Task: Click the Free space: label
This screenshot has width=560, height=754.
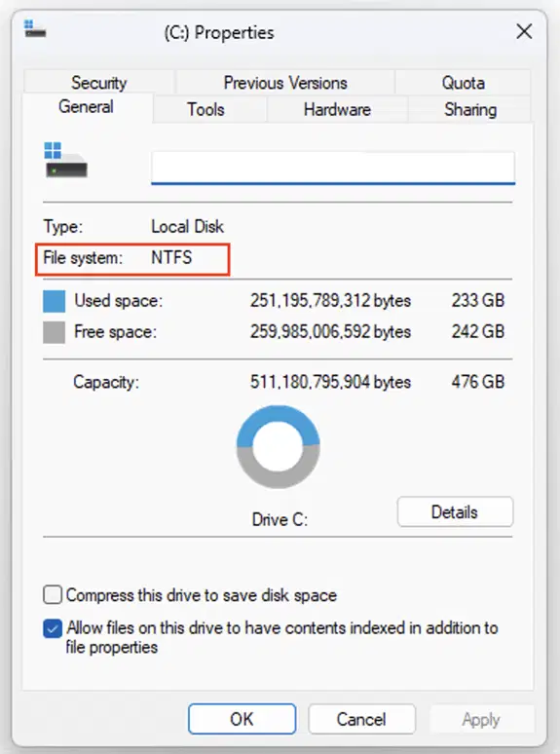Action: (x=115, y=332)
